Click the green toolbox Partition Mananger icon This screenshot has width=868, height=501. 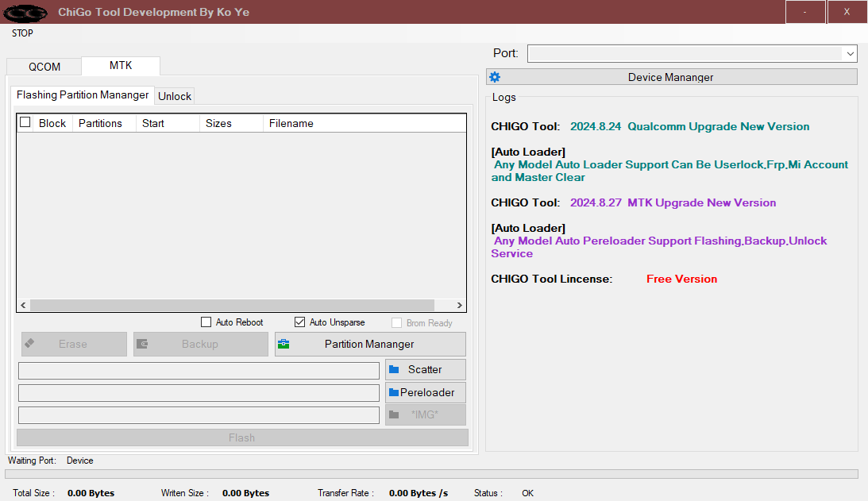(x=284, y=343)
